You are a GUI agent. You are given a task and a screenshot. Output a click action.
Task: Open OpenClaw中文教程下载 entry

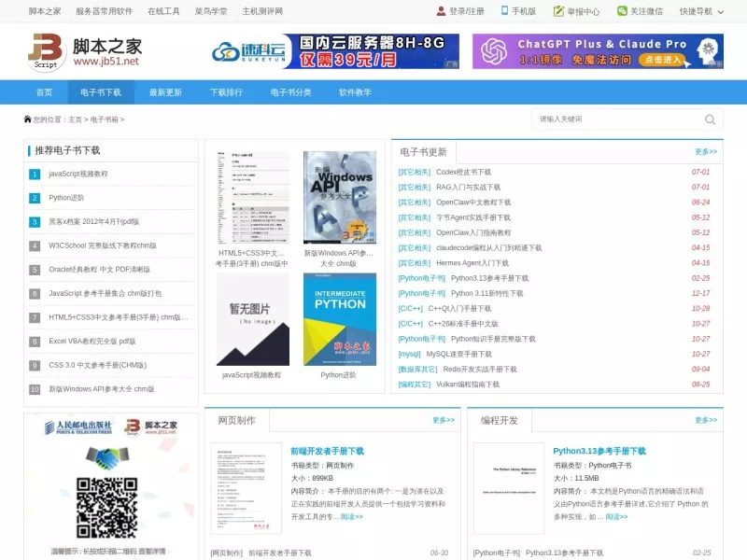473,203
